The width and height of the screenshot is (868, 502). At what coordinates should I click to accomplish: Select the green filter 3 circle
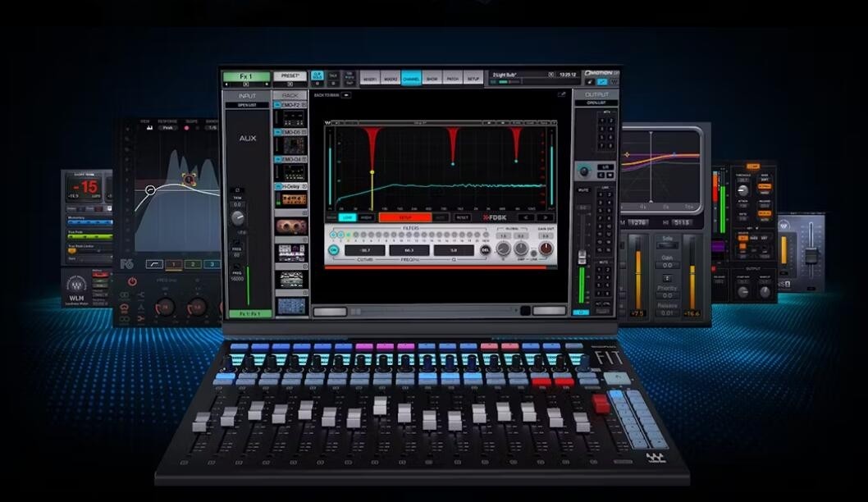click(347, 235)
